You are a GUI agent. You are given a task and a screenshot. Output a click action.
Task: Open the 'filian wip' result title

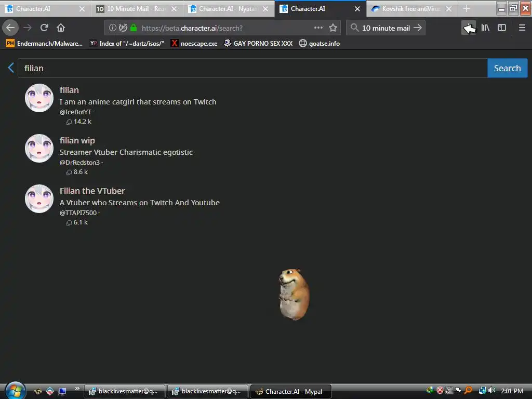pyautogui.click(x=77, y=140)
